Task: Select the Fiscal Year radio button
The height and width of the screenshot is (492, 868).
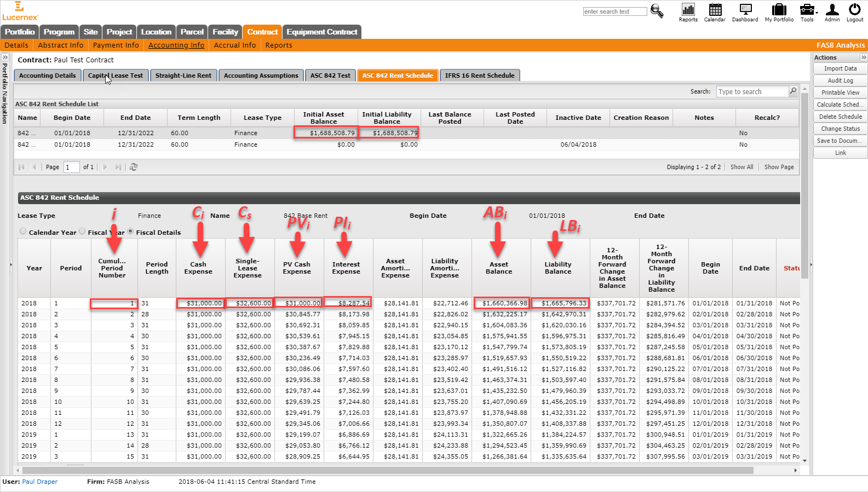Action: tap(82, 231)
